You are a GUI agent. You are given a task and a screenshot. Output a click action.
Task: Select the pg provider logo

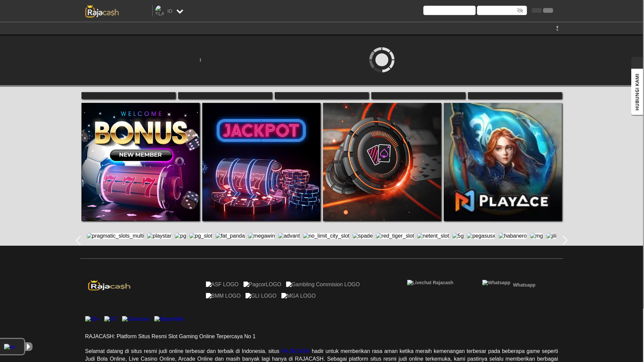pyautogui.click(x=180, y=236)
